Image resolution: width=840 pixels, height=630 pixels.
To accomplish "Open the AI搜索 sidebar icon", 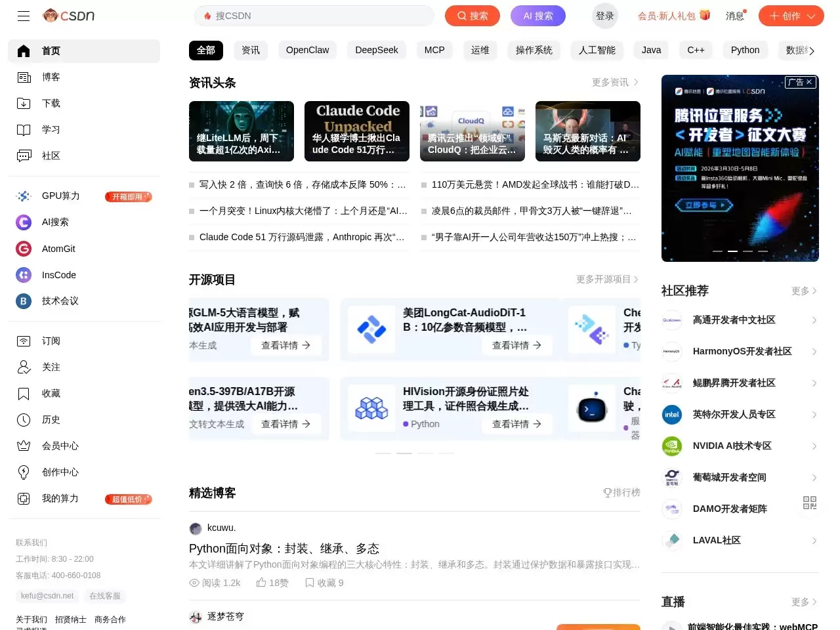I will point(24,222).
